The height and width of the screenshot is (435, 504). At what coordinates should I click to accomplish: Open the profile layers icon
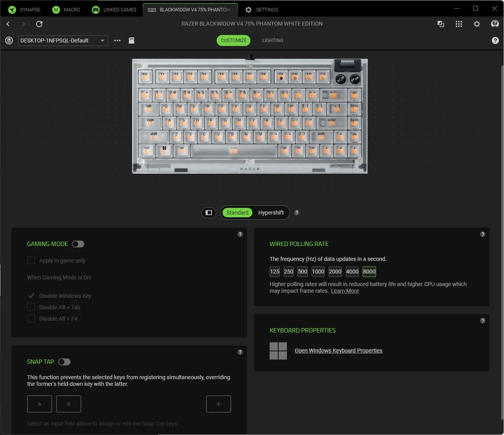coord(9,40)
